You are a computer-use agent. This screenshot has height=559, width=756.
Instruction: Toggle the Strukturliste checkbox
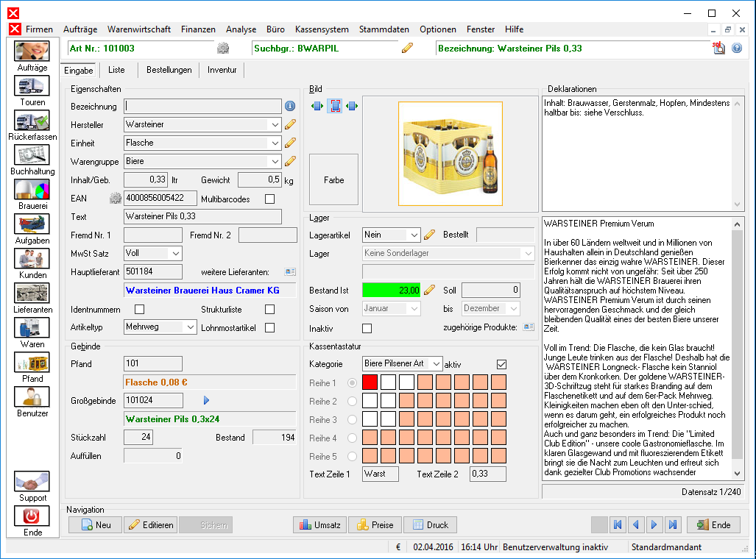click(x=270, y=309)
